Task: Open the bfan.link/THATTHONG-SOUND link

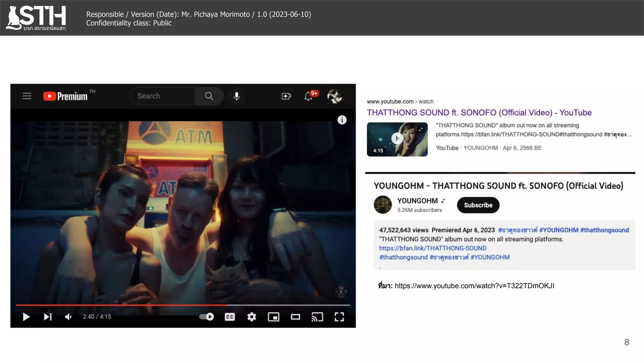Action: 433,248
